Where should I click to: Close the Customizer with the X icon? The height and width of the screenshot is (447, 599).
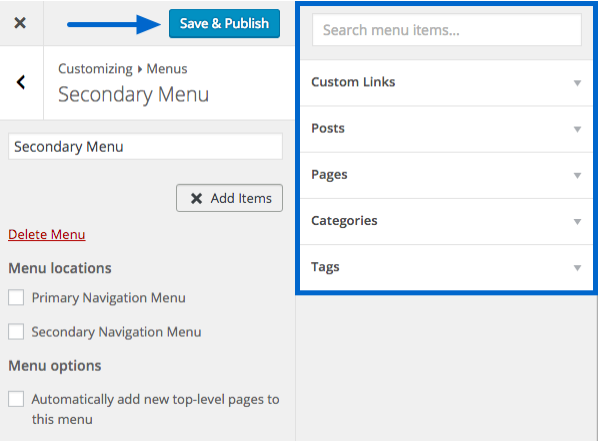click(20, 23)
